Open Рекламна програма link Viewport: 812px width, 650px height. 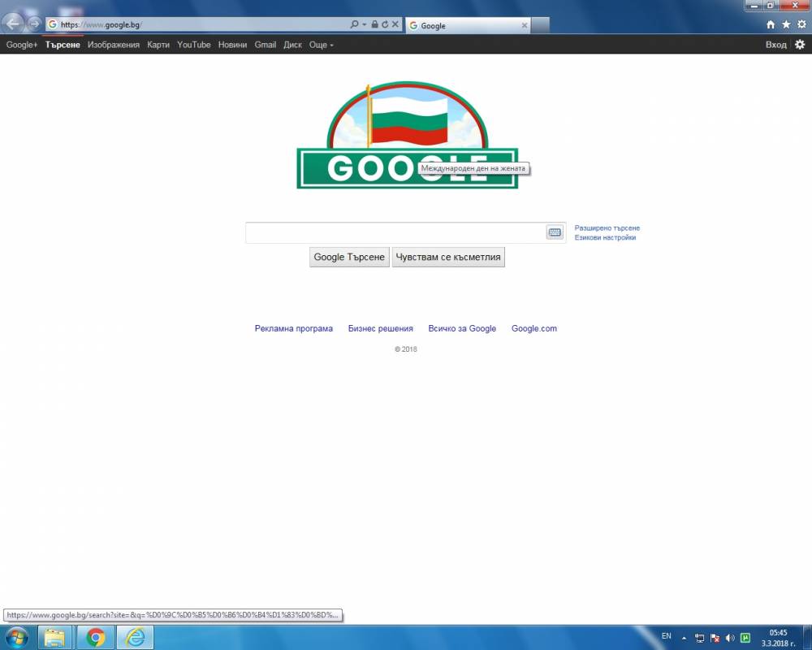point(294,328)
